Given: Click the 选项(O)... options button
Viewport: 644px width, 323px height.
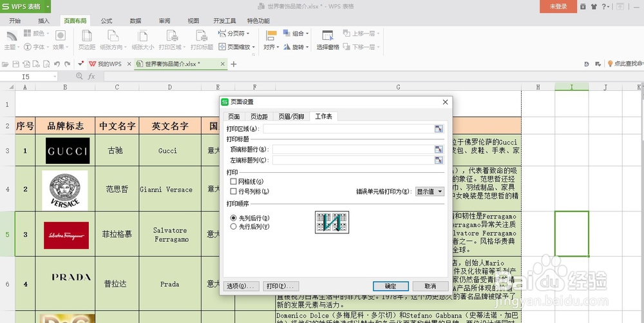Looking at the screenshot, I should click(x=241, y=286).
